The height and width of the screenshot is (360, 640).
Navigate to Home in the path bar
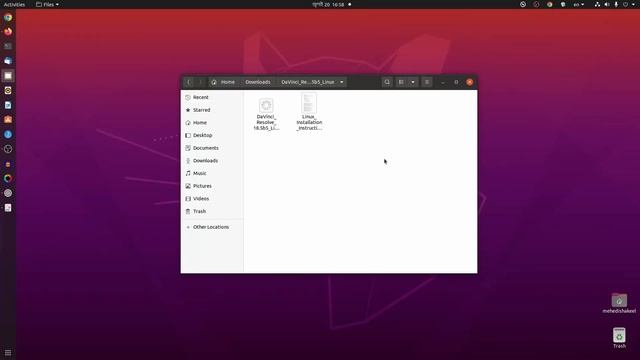click(223, 82)
